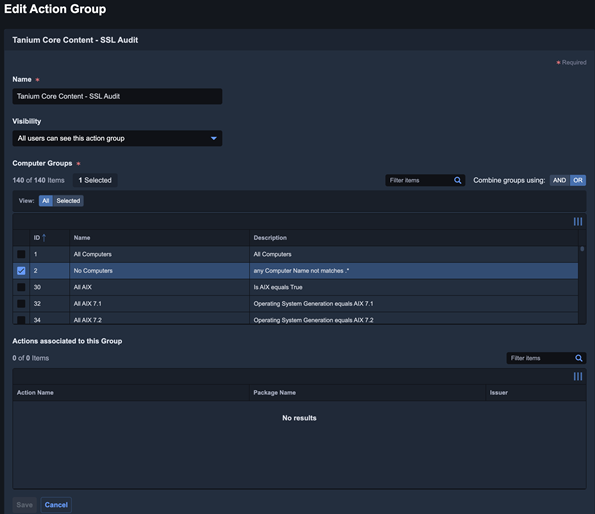
Task: Check the All AIX 7.1 row checkbox
Action: 21,303
